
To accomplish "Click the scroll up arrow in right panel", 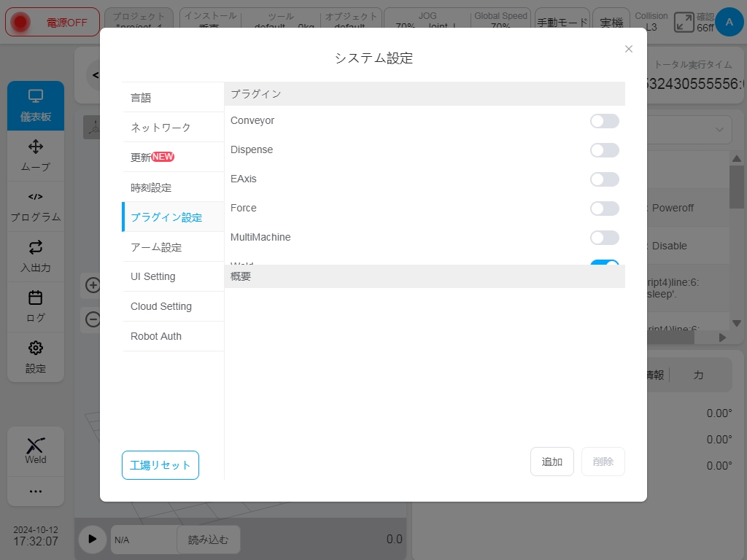I will 737,158.
